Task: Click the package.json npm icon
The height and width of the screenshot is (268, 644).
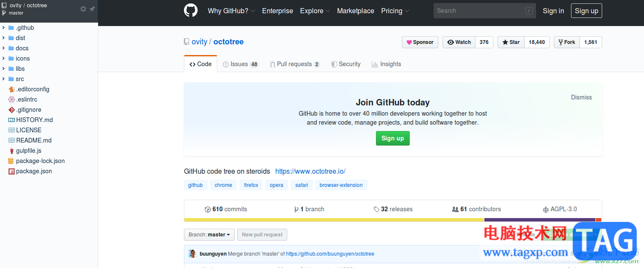Action: click(12, 171)
